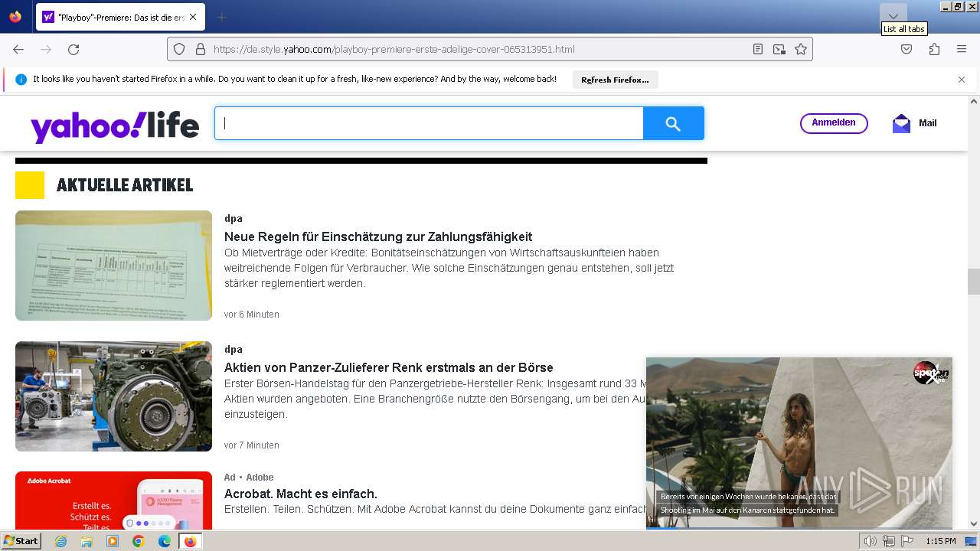Screen dimensions: 980x551
Task: Click the page vertical scrollbar thumb
Action: (x=974, y=282)
